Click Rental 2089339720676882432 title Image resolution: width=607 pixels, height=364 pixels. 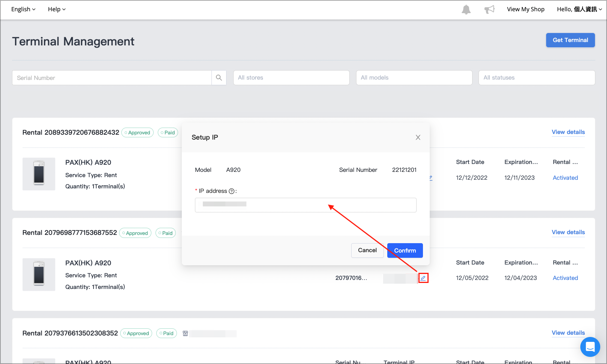click(x=71, y=132)
